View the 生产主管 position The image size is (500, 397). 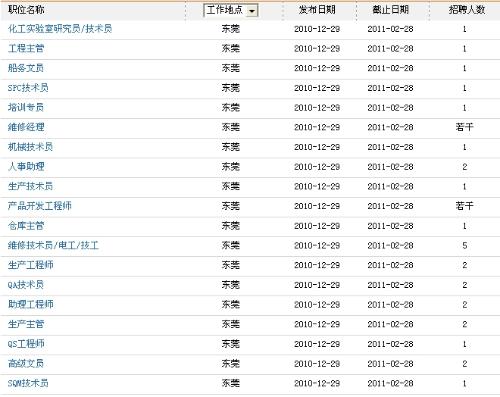(x=26, y=324)
